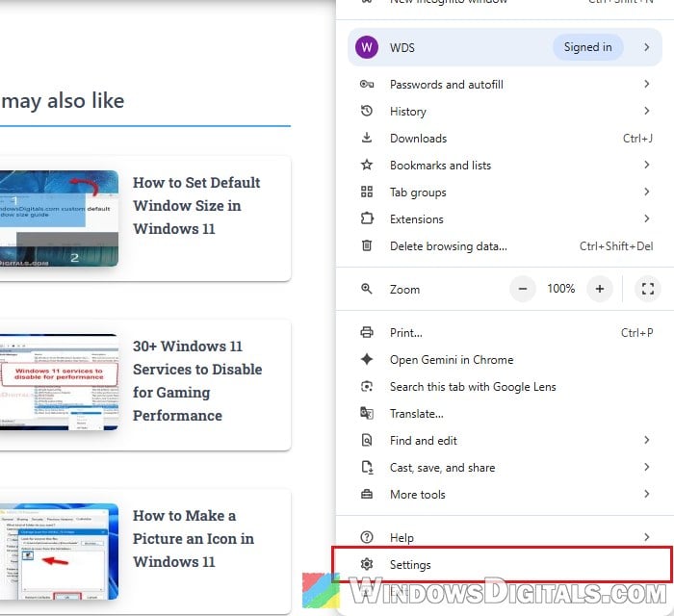Open article 30+ Windows 11 Services to Disable
The width and height of the screenshot is (674, 616).
click(197, 381)
